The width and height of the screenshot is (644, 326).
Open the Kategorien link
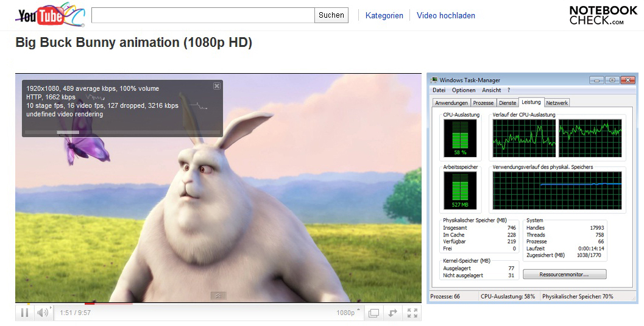[384, 16]
